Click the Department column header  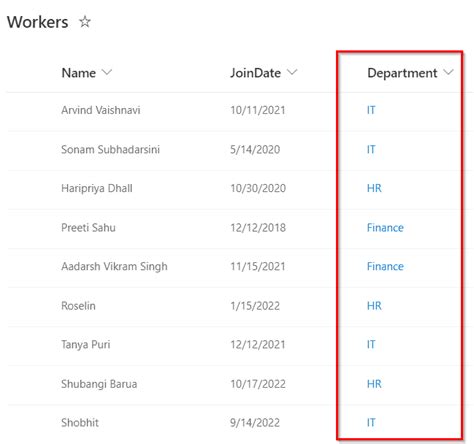point(402,73)
